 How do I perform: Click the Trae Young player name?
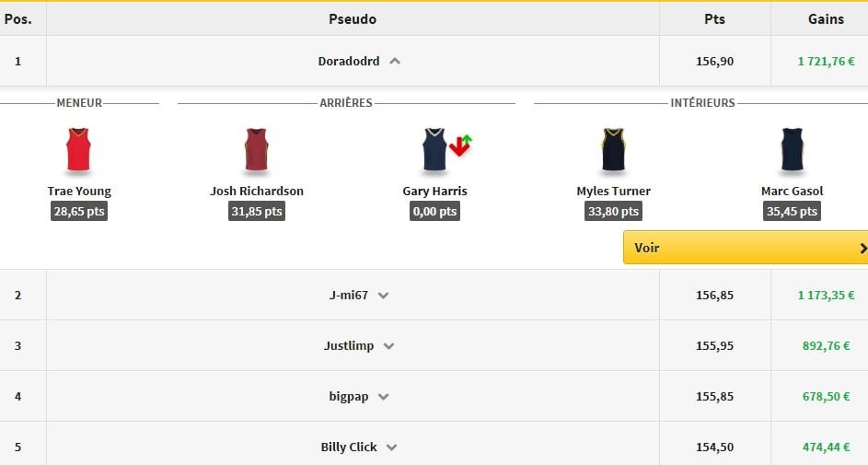[x=79, y=192]
